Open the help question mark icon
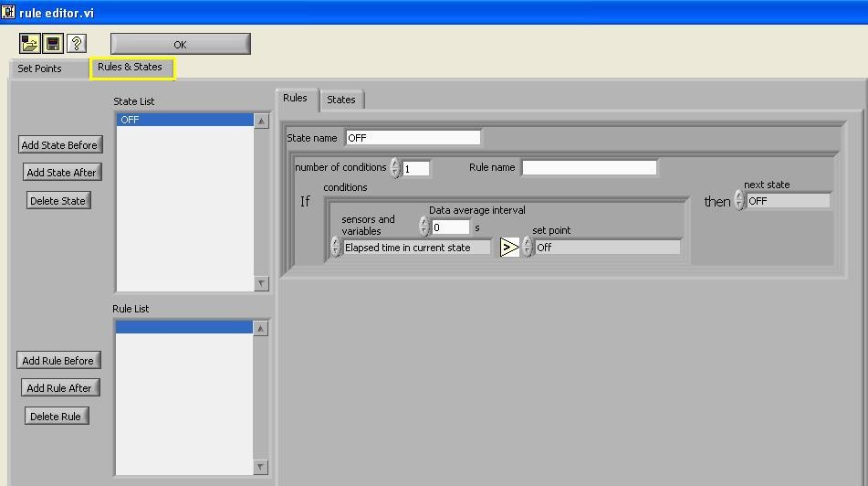868x486 pixels. point(77,43)
